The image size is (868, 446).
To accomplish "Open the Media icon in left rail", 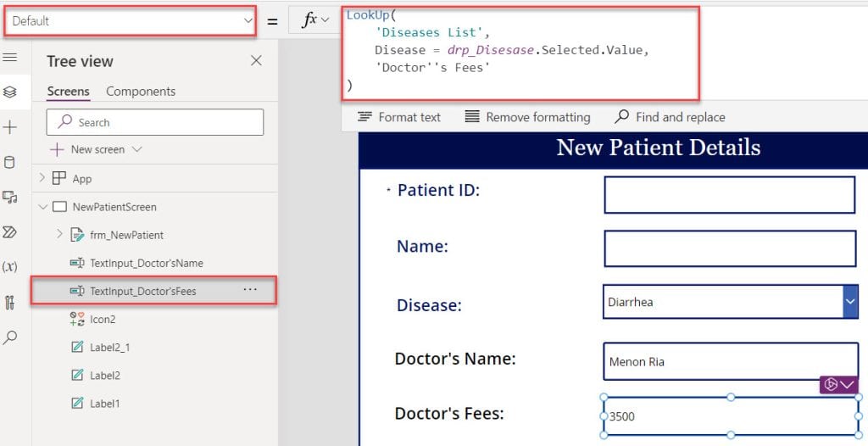I will [9, 197].
